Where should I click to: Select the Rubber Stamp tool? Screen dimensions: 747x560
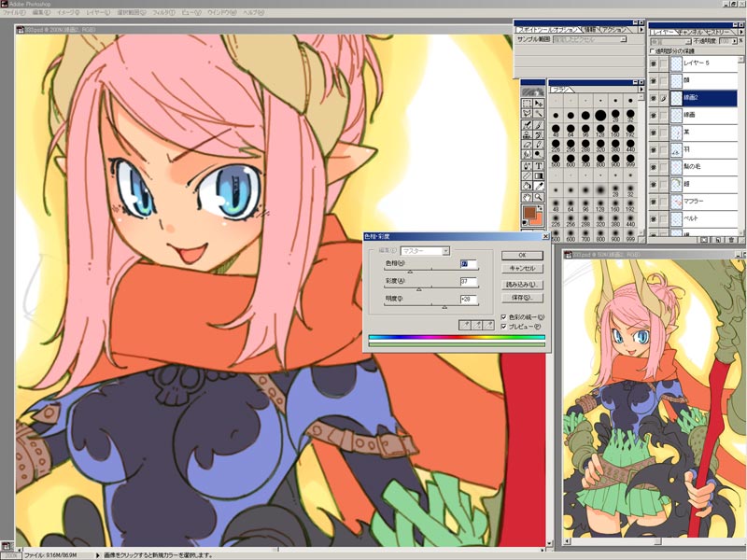coord(527,134)
